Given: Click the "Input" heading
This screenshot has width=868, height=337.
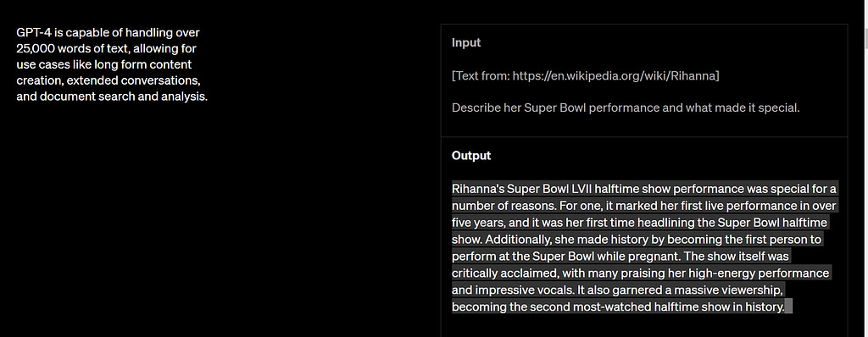Looking at the screenshot, I should tap(466, 42).
